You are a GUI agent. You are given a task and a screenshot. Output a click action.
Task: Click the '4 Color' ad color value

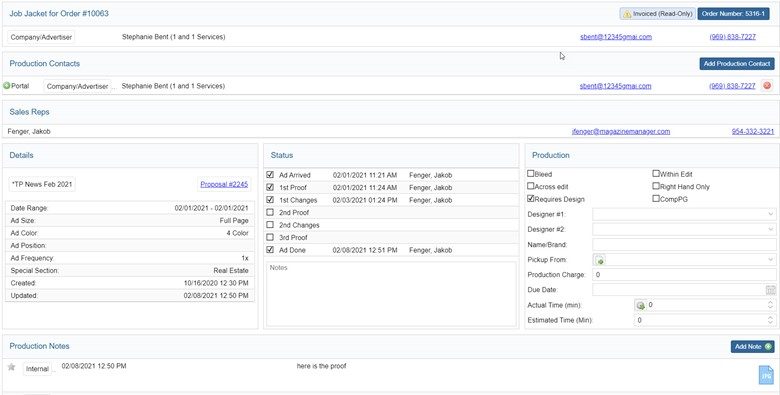237,233
